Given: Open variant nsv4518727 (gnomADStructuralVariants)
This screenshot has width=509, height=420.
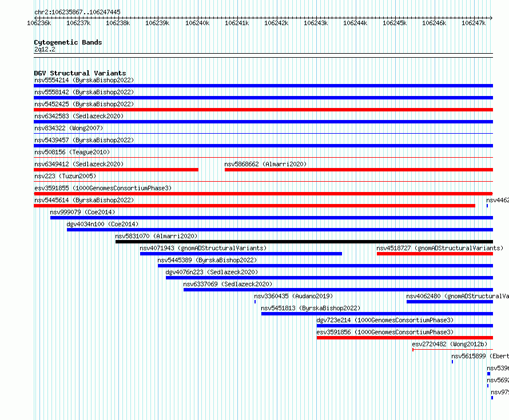Looking at the screenshot, I should tap(440, 248).
